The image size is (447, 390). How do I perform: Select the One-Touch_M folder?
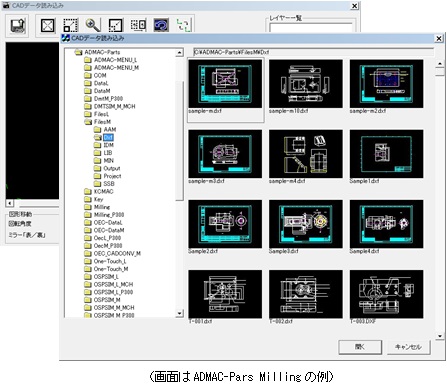pyautogui.click(x=111, y=269)
